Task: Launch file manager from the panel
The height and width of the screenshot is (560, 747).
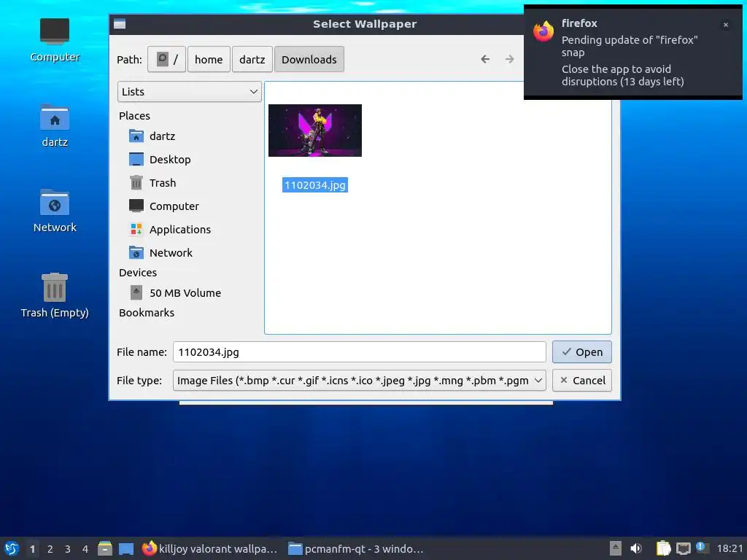Action: [x=105, y=548]
